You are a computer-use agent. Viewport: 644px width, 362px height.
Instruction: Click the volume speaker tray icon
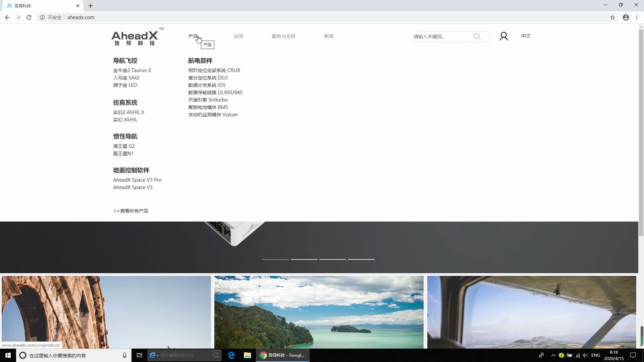point(586,355)
